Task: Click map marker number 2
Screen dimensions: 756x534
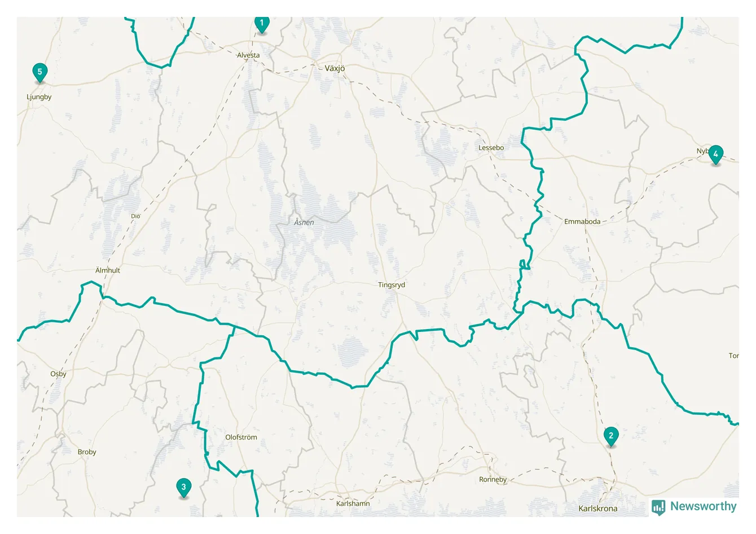Action: 611,436
